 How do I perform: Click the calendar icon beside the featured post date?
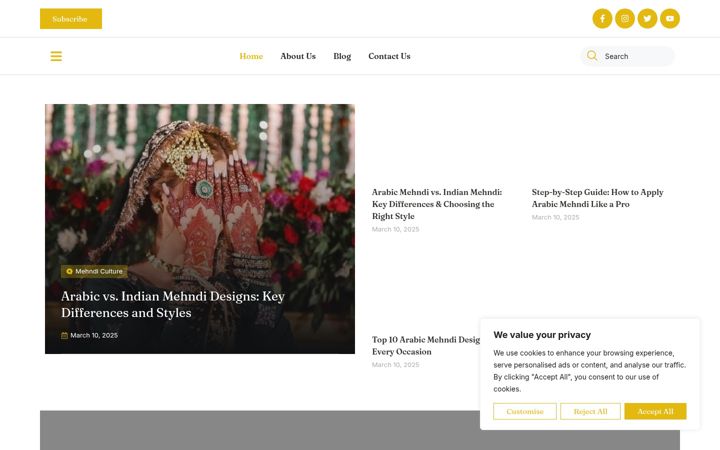click(64, 336)
